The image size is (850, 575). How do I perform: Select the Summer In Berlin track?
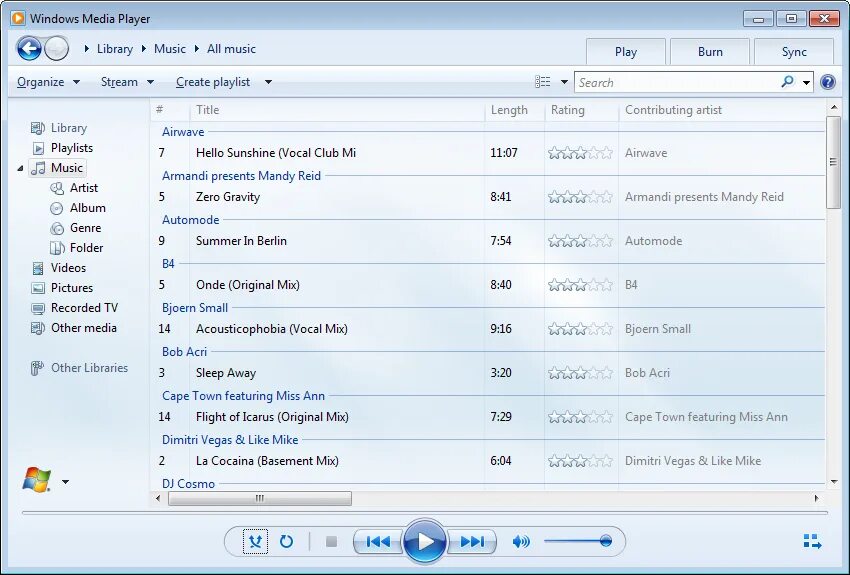click(241, 241)
